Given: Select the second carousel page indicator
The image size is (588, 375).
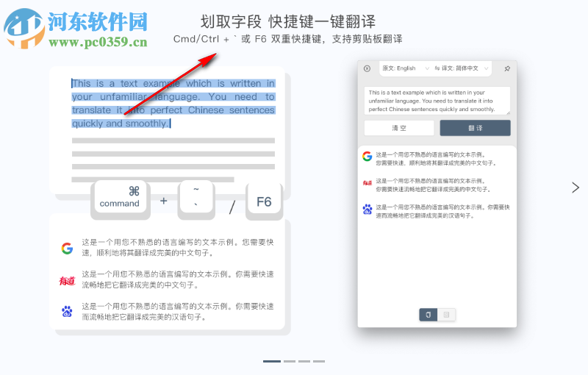Looking at the screenshot, I should pyautogui.click(x=290, y=361).
